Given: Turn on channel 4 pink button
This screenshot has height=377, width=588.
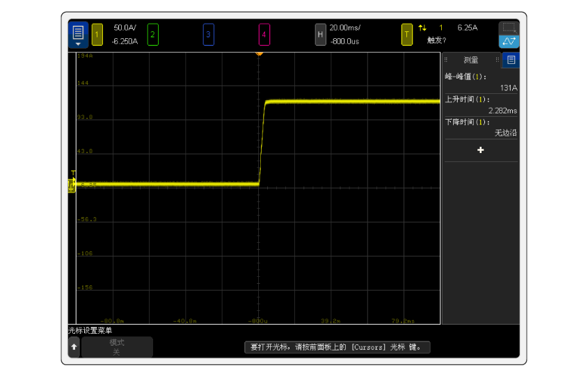Looking at the screenshot, I should click(x=264, y=34).
